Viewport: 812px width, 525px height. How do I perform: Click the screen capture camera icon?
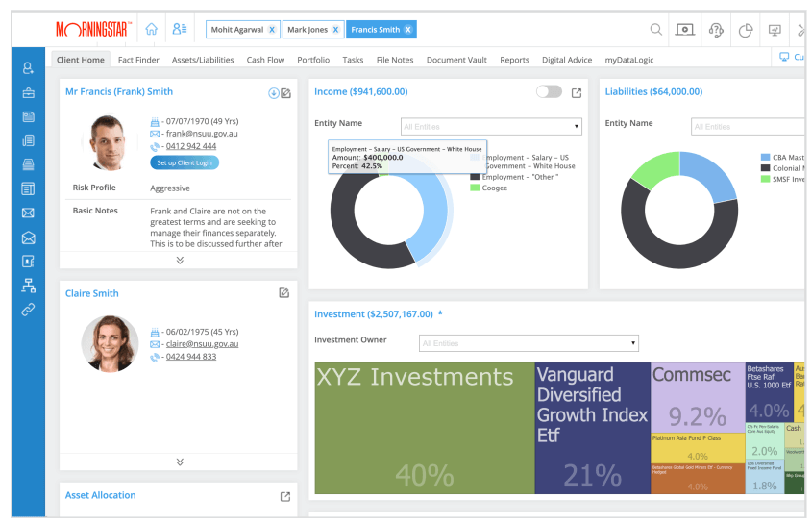point(684,30)
